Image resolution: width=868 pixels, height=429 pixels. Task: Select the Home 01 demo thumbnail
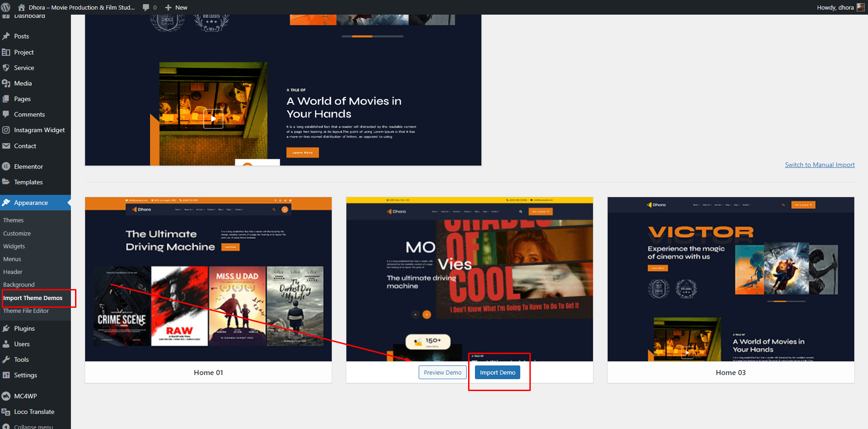pos(208,279)
